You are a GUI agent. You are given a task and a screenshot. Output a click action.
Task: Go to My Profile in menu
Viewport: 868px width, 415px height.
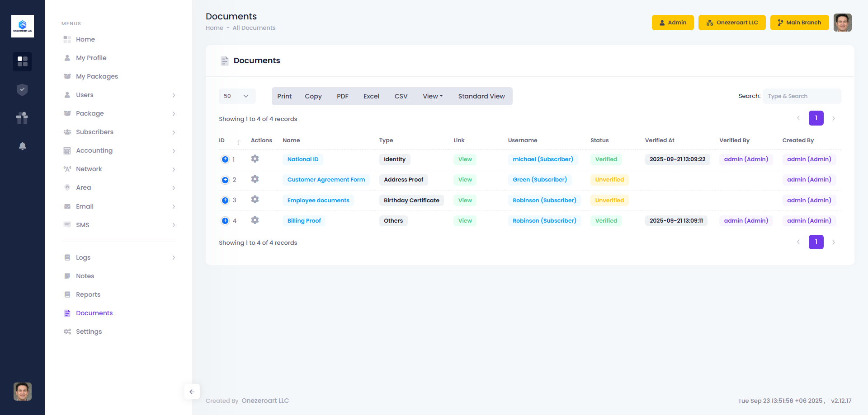click(91, 58)
